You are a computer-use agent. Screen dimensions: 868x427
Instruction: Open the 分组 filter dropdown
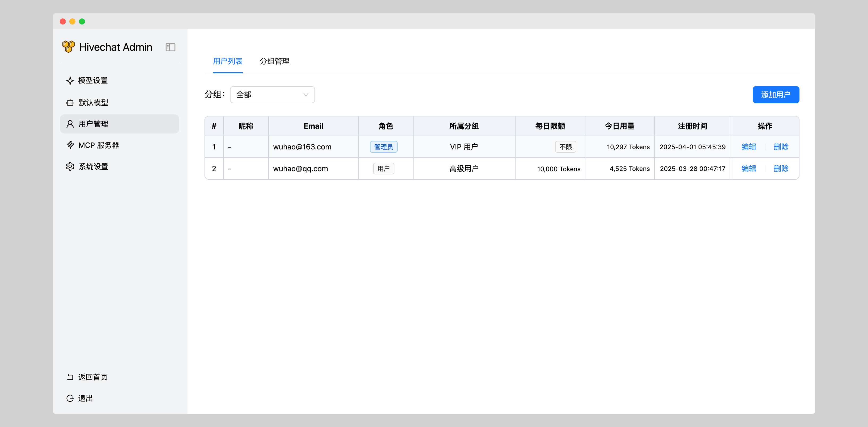click(272, 95)
